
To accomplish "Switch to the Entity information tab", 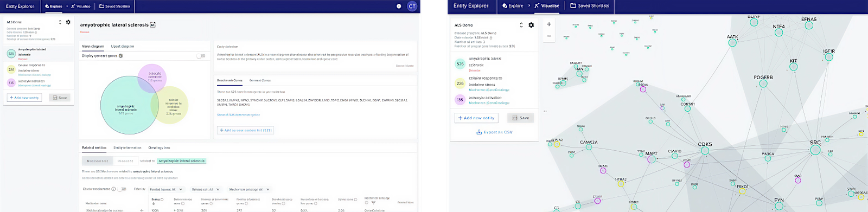I will click(x=127, y=147).
